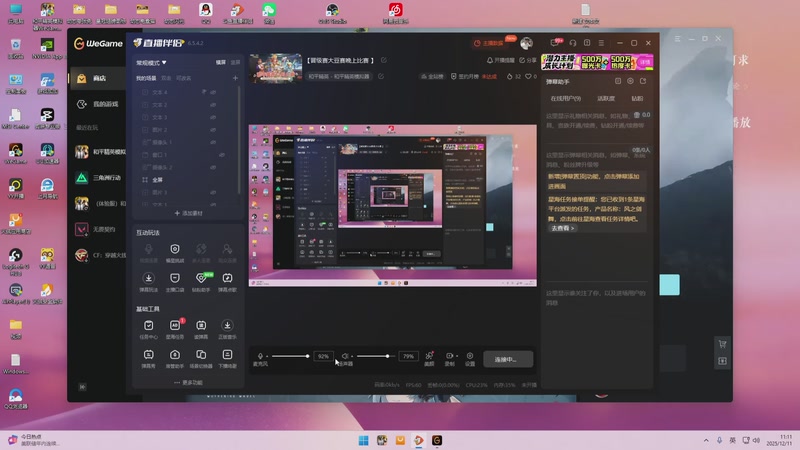
Task: Open 弹幕秀 in the 基础工具 grid
Action: click(x=148, y=359)
